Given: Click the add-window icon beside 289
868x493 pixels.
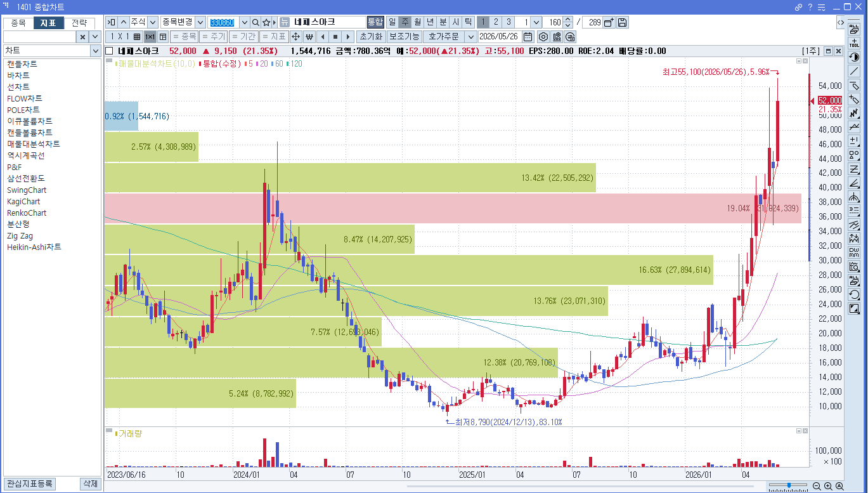Looking at the screenshot, I should (609, 22).
